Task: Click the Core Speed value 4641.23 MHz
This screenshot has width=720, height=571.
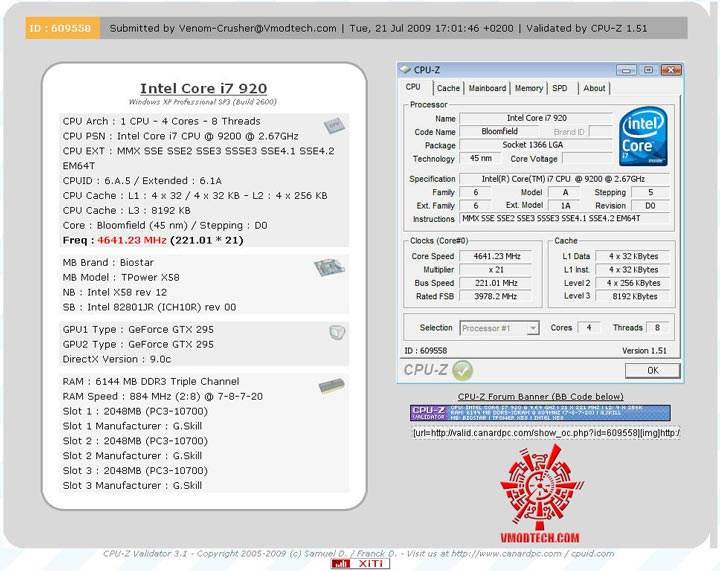Action: [496, 256]
